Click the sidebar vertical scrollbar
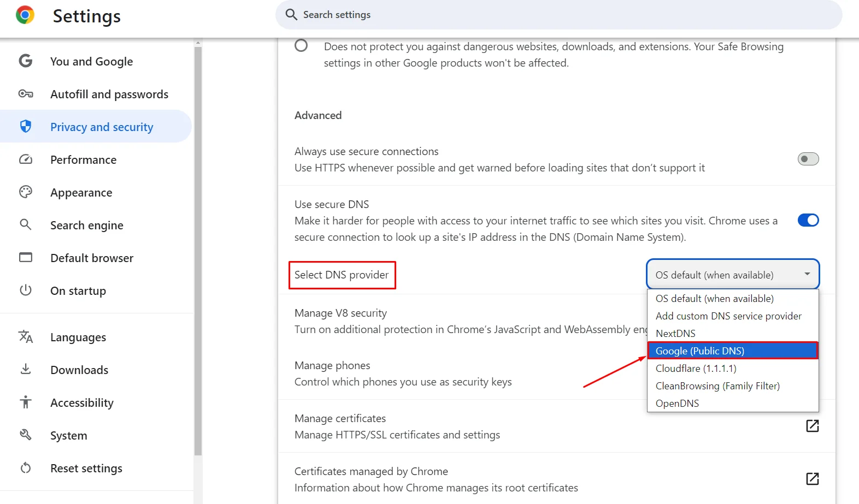Screen dimensions: 859x504 tap(198, 251)
